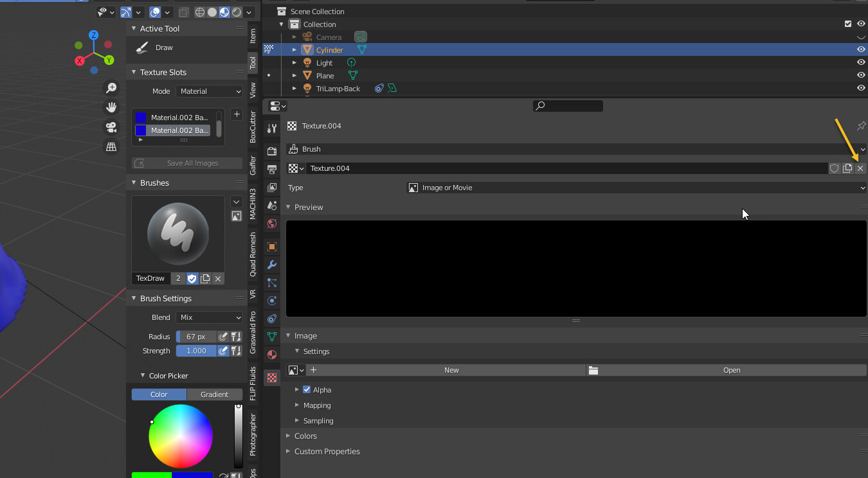Image resolution: width=868 pixels, height=478 pixels.
Task: Switch viewport to Rendered shading mode
Action: [237, 12]
